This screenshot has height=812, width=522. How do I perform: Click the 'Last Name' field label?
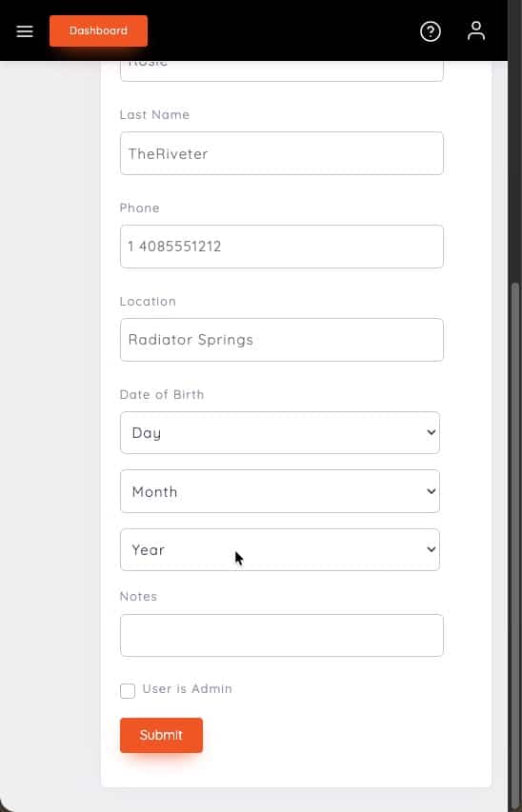tap(154, 114)
